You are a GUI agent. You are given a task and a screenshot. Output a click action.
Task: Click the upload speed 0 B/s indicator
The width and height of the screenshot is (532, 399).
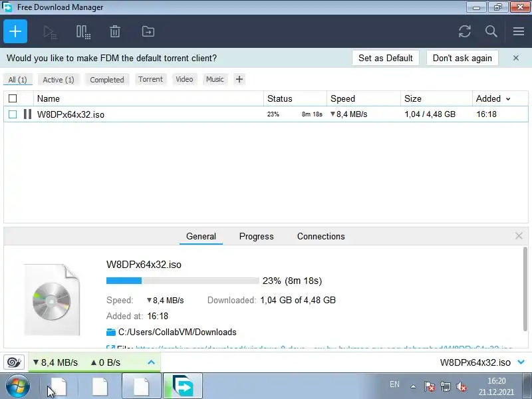106,362
